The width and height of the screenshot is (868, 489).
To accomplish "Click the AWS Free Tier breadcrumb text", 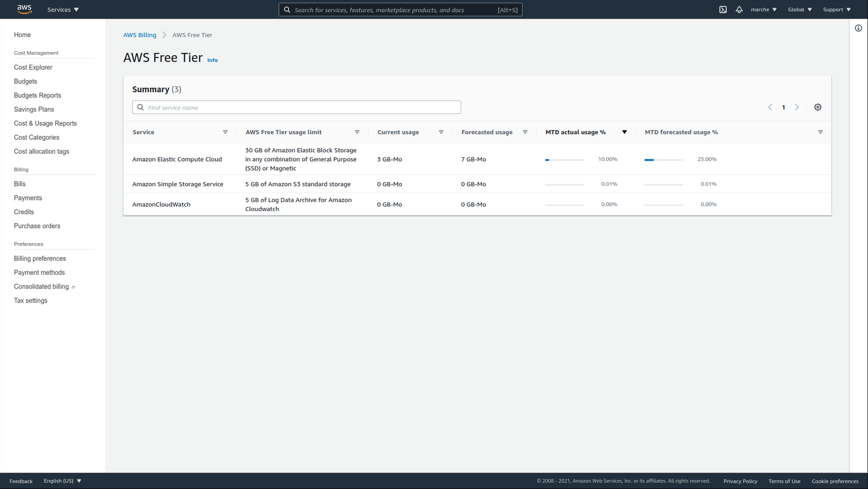I will (193, 35).
